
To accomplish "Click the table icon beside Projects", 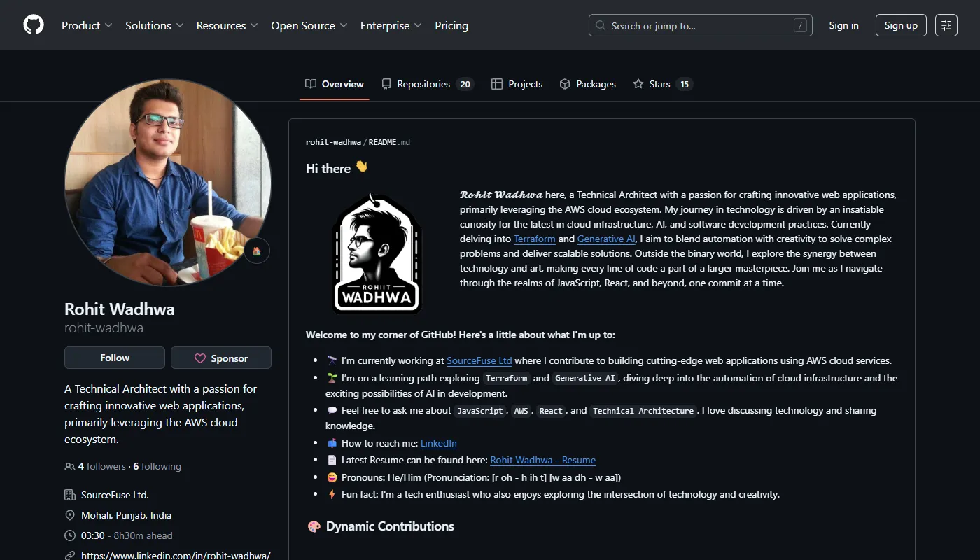I will (x=497, y=84).
